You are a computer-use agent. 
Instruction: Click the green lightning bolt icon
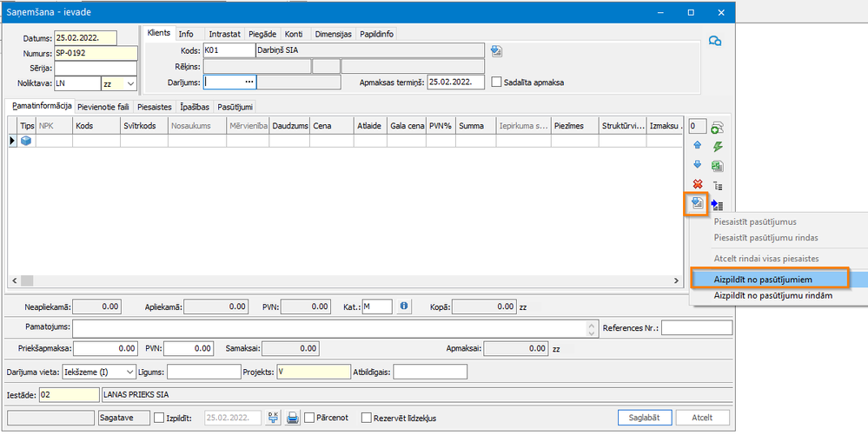[x=718, y=147]
